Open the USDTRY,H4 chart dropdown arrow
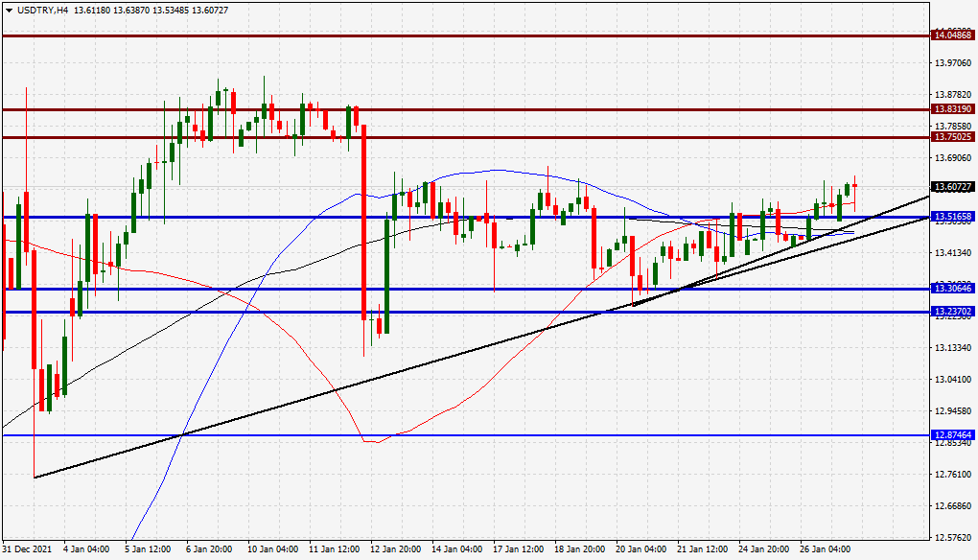 click(x=9, y=11)
